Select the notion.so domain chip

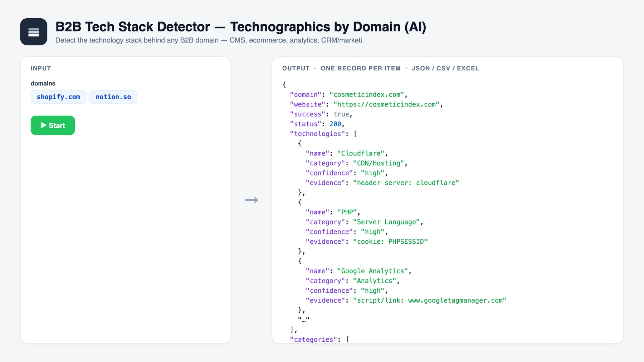(113, 97)
